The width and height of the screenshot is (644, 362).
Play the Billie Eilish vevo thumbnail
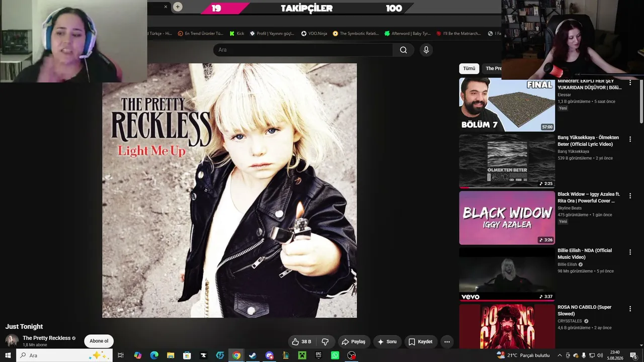pos(507,274)
